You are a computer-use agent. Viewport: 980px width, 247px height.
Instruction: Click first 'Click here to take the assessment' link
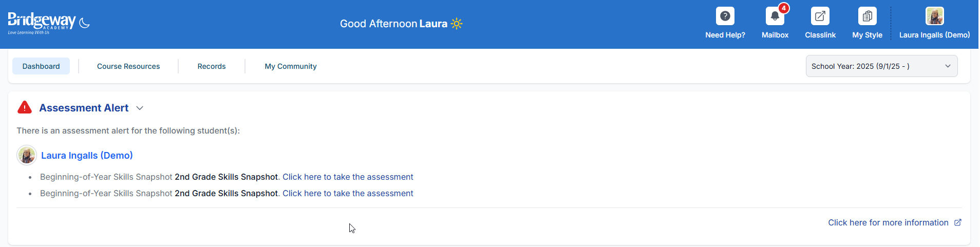[348, 177]
